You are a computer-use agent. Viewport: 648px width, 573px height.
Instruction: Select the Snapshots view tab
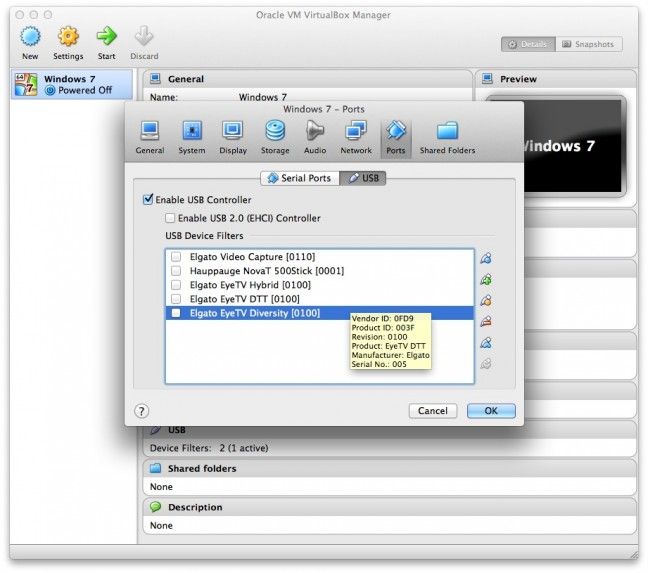(x=589, y=45)
